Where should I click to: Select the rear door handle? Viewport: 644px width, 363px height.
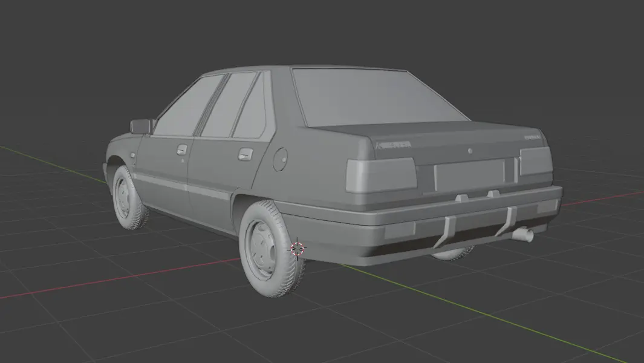coord(245,154)
